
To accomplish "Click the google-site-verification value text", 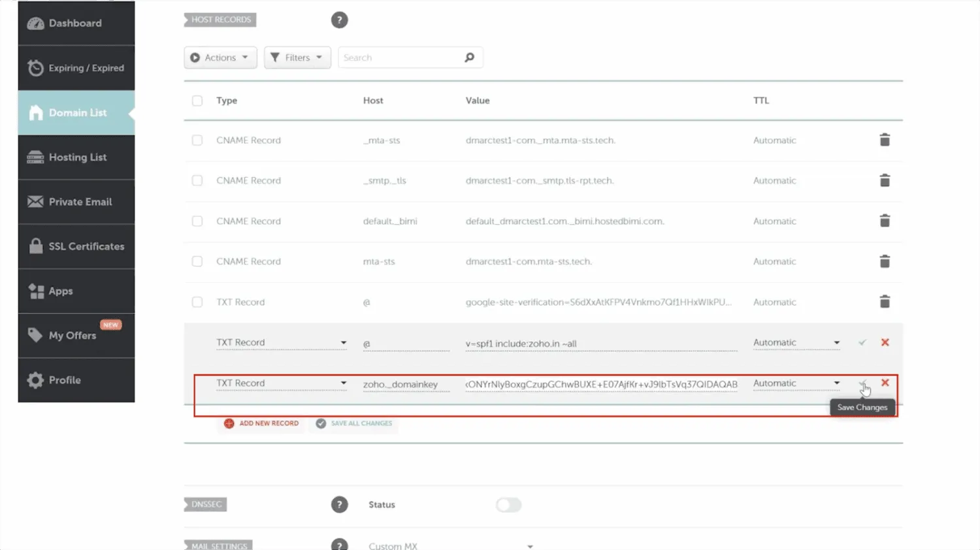I will 598,302.
